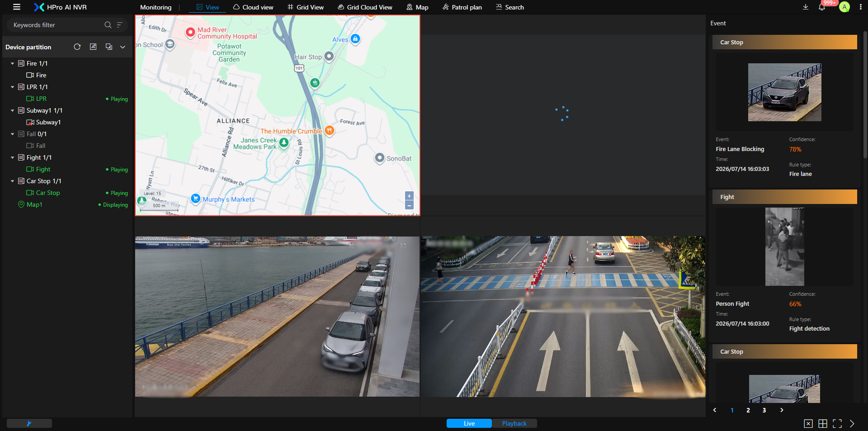
Task: Collapse the Fire 1/1 group
Action: 13,63
